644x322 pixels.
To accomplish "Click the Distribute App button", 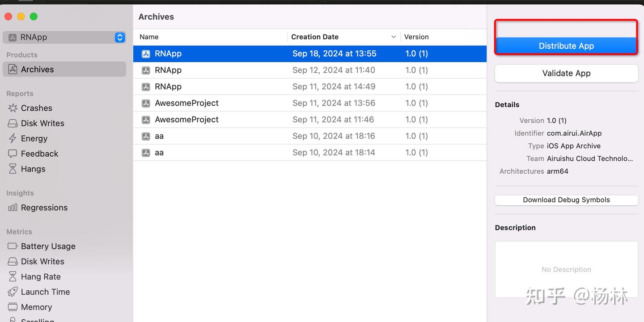I will (566, 46).
